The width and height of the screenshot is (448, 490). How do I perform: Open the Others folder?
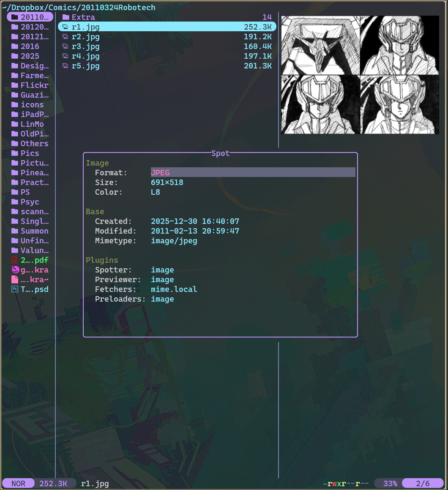(34, 144)
